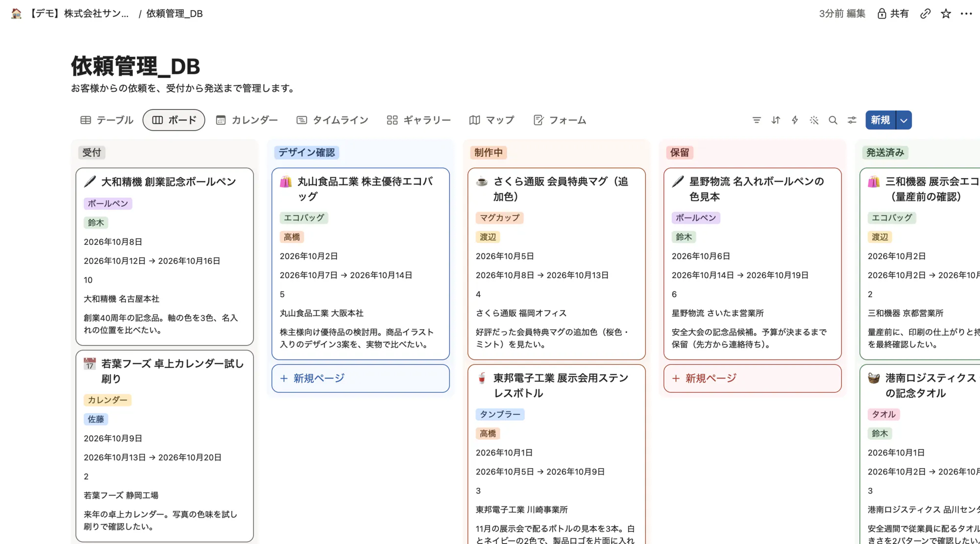Open 星野物流 名入れボールペンの色見本 card title
The height and width of the screenshot is (544, 980).
point(757,189)
